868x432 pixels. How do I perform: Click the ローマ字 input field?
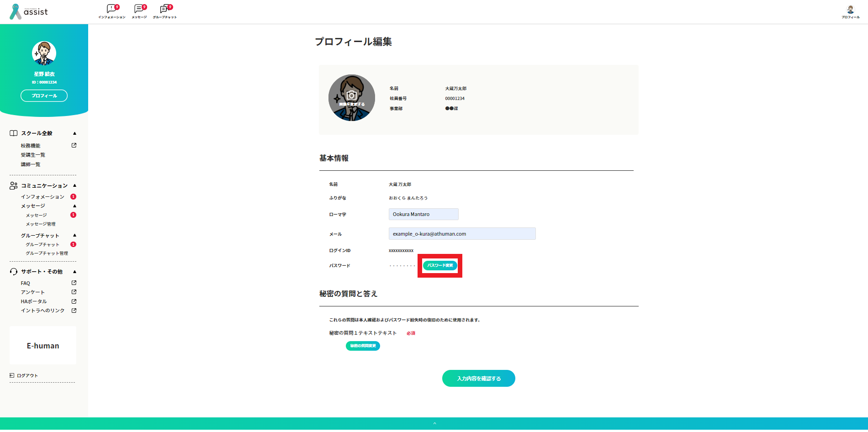423,214
